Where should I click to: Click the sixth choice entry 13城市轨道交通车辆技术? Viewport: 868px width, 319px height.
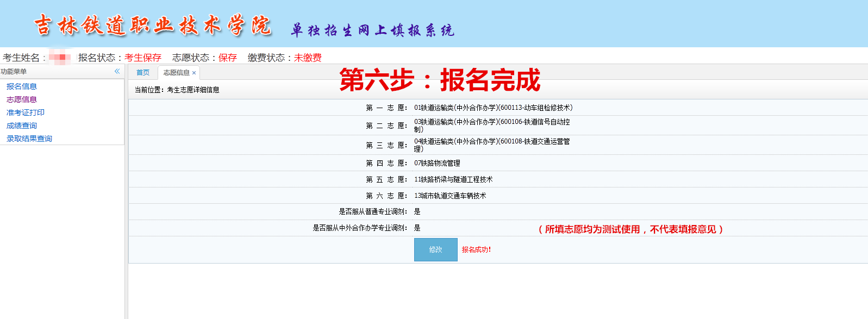pos(450,196)
